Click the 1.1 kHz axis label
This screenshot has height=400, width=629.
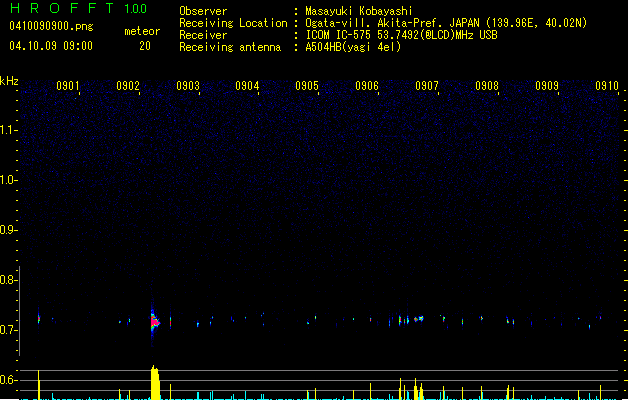(x=8, y=130)
